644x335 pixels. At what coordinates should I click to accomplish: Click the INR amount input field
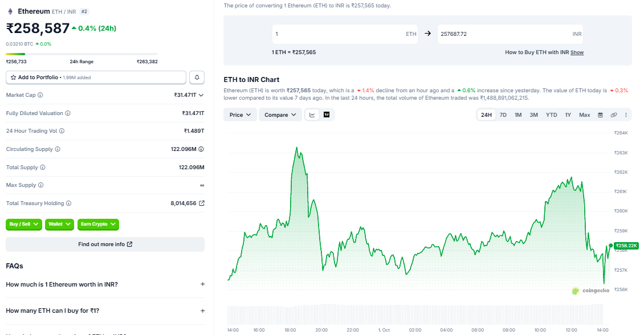click(510, 34)
